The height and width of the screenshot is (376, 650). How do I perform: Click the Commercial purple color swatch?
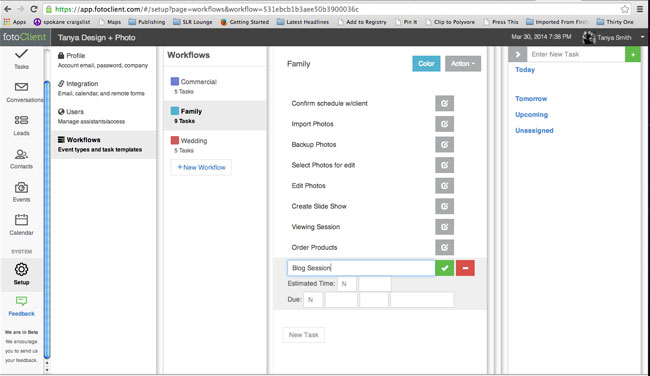[175, 81]
